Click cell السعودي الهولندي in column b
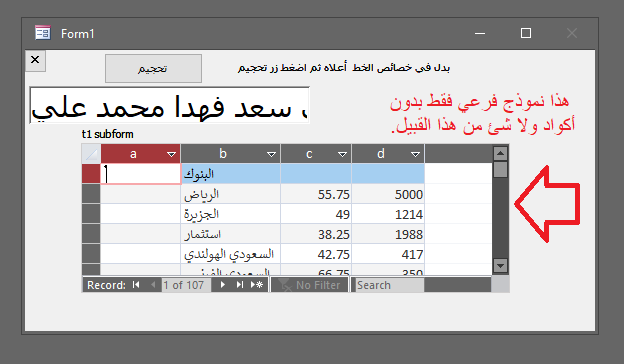The width and height of the screenshot is (624, 364). [x=231, y=254]
